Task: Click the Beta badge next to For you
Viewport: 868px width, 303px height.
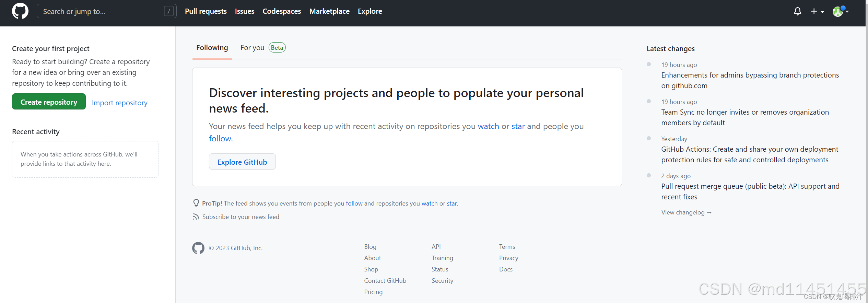Action: tap(277, 48)
